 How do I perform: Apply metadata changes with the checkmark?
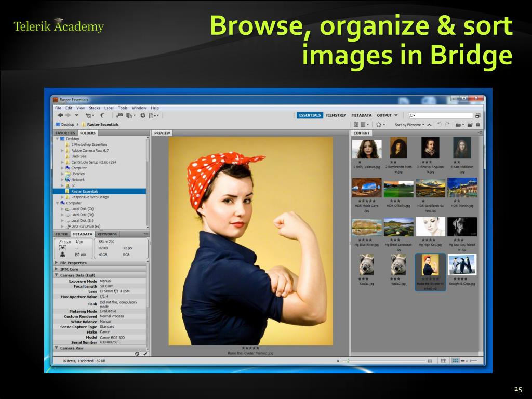pyautogui.click(x=145, y=354)
